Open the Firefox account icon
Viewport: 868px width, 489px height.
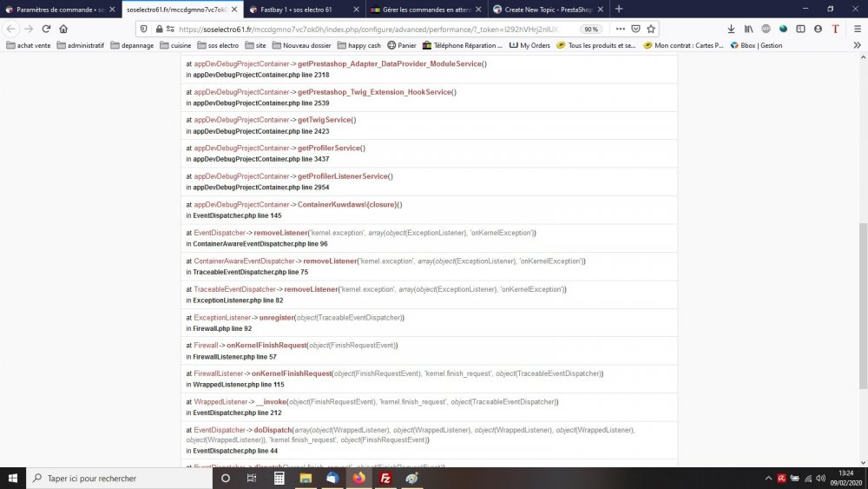(818, 29)
